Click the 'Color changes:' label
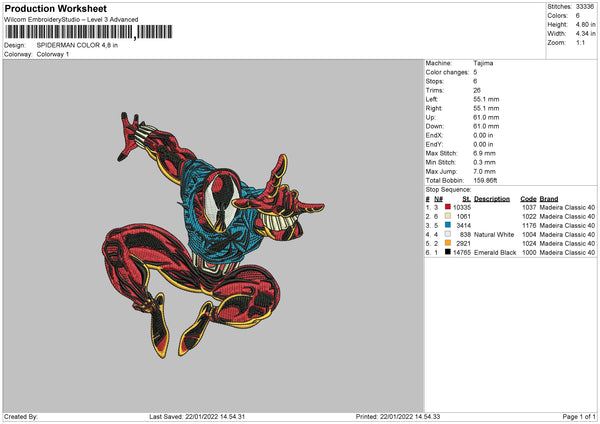600x424 pixels. click(x=447, y=72)
